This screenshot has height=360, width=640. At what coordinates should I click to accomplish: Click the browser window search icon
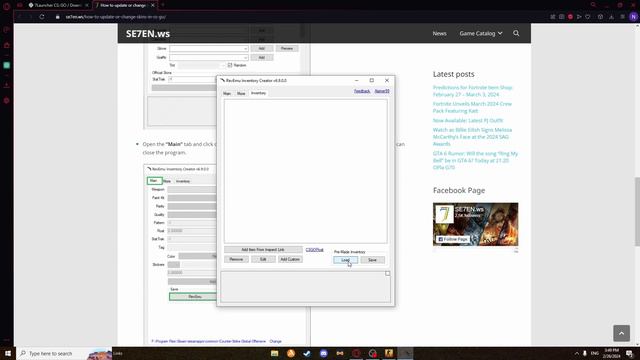(593, 5)
